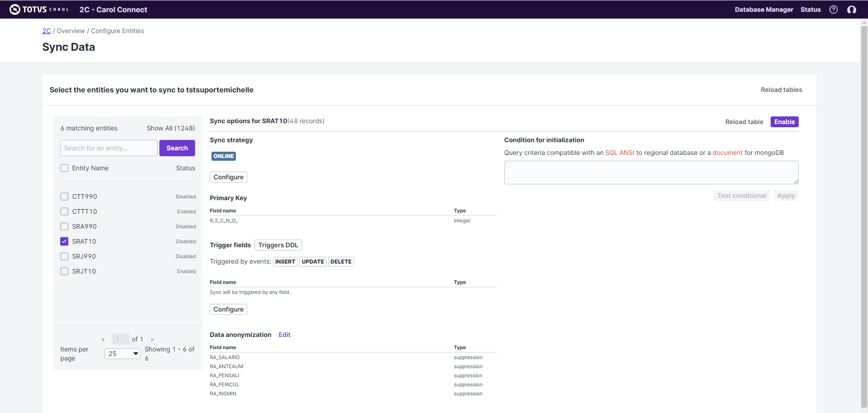Check the SRA990 entity checkbox
868x413 pixels.
pos(64,226)
